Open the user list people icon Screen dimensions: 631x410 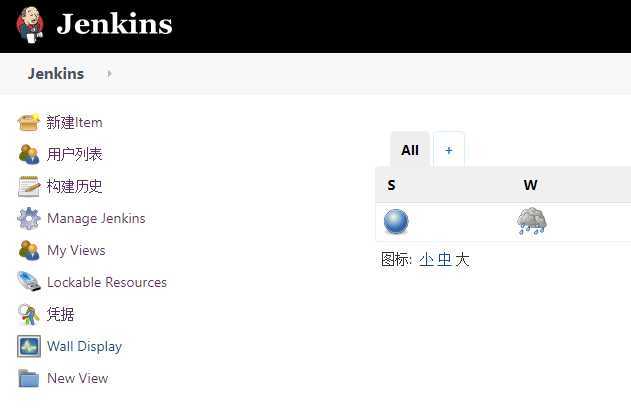pos(29,154)
